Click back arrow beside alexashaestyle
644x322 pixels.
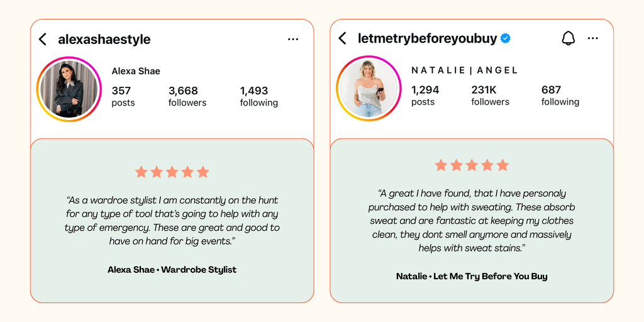pyautogui.click(x=43, y=40)
